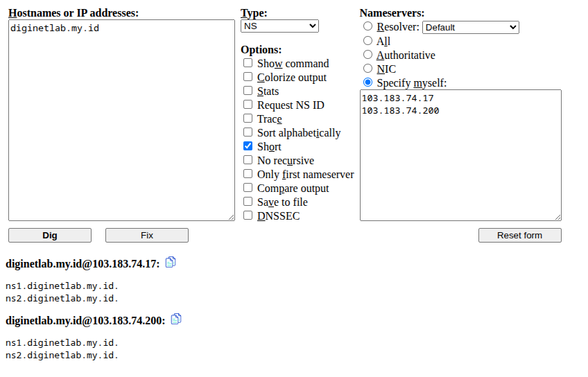Click the Reset form button
The image size is (588, 377).
click(x=520, y=236)
